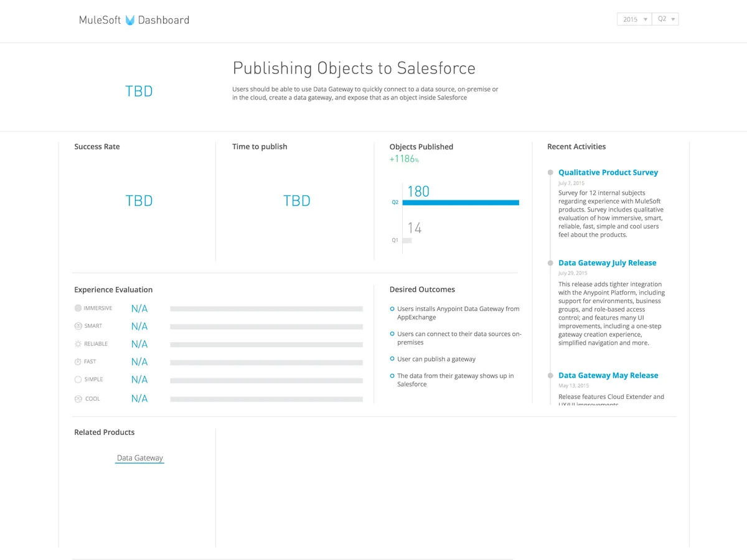This screenshot has width=747, height=560.
Task: Open the Q2 quarter dropdown
Action: pyautogui.click(x=665, y=19)
